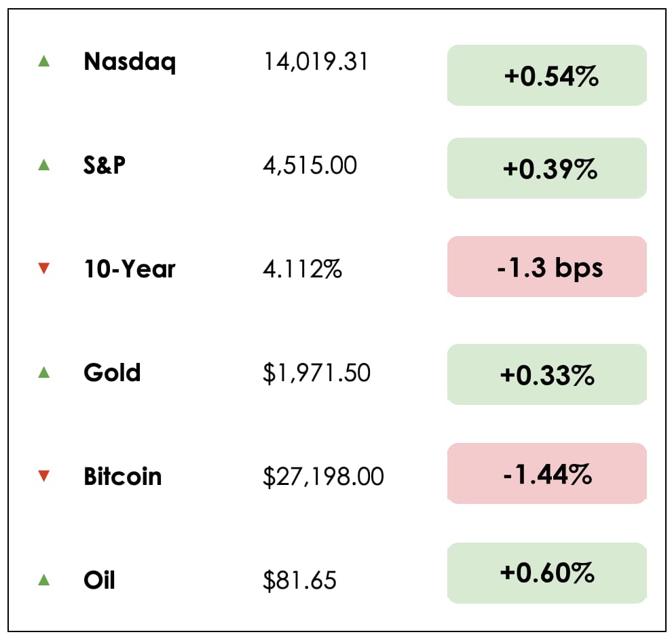
Task: Click the green up arrow beside Nasdaq
Action: pyautogui.click(x=44, y=62)
